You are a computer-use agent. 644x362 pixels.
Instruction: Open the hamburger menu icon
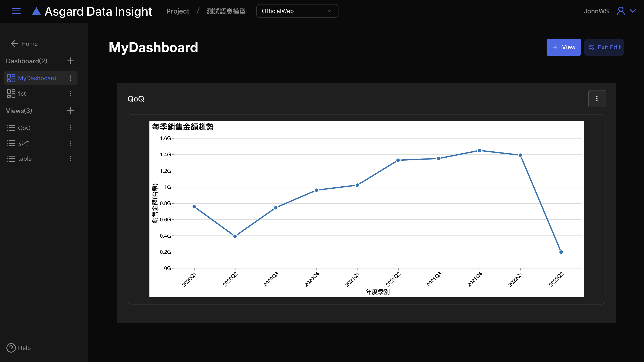click(x=16, y=11)
